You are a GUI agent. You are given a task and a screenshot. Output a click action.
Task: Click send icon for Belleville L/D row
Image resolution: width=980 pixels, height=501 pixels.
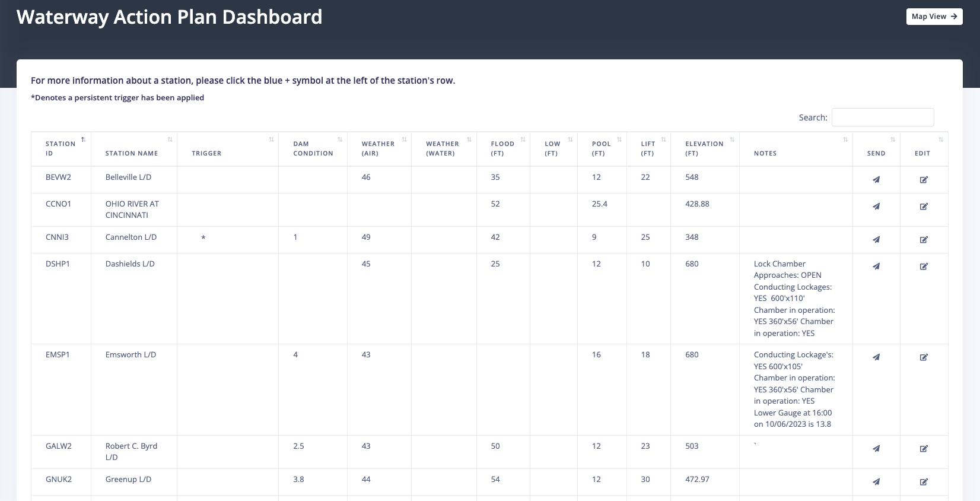point(876,180)
